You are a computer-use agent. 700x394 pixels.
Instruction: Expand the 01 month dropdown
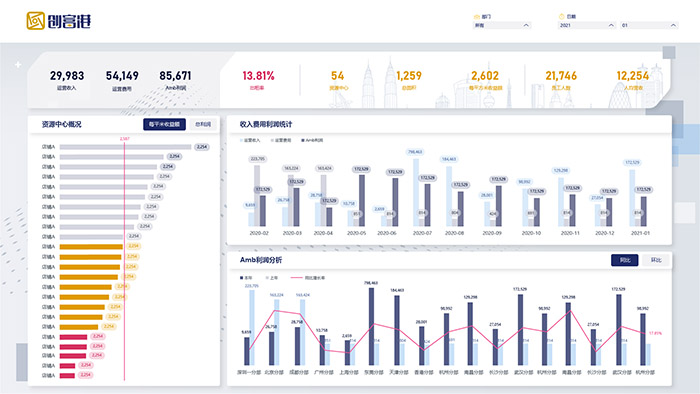pyautogui.click(x=649, y=25)
